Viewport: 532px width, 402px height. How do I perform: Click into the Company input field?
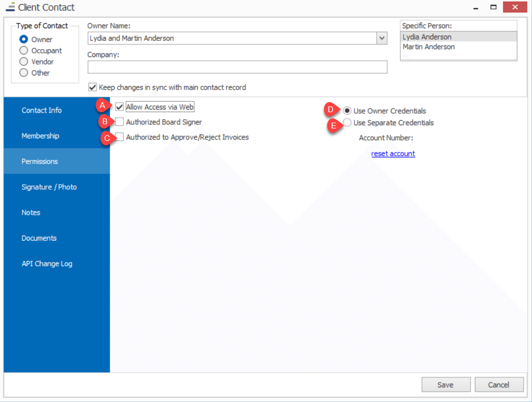tap(237, 67)
